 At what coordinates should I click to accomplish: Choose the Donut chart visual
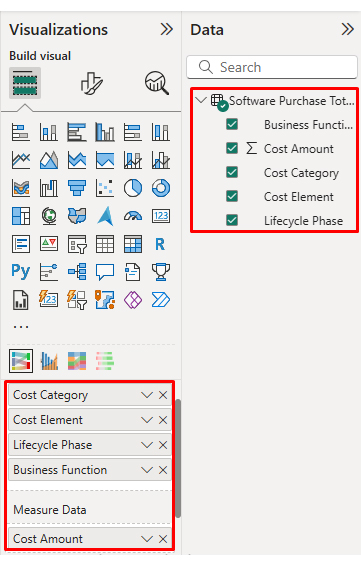click(161, 188)
